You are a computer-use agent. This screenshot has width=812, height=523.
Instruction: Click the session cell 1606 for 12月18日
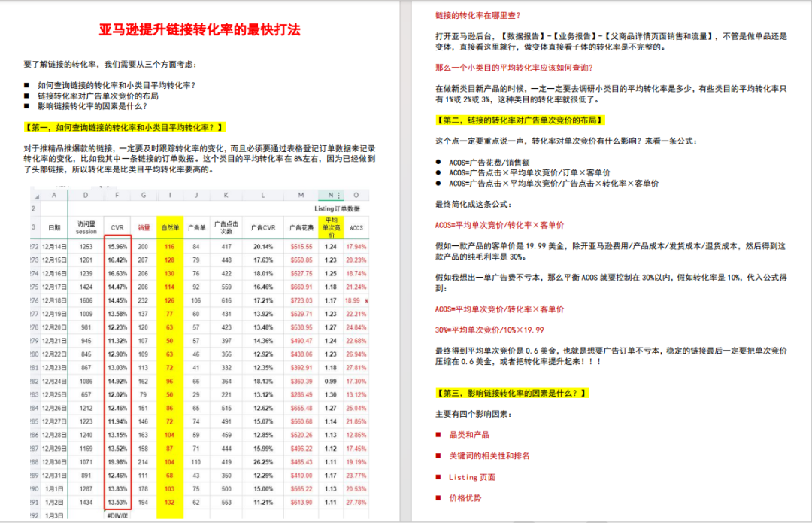86,301
